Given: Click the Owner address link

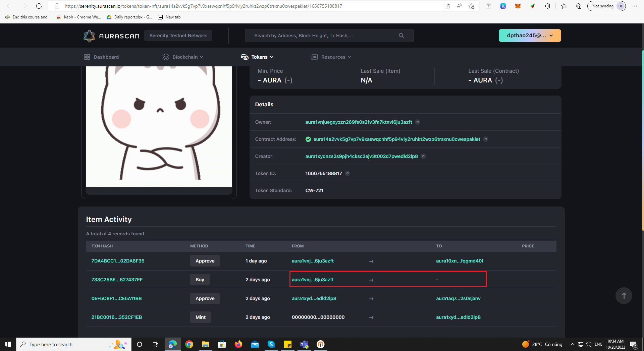Looking at the screenshot, I should (358, 122).
